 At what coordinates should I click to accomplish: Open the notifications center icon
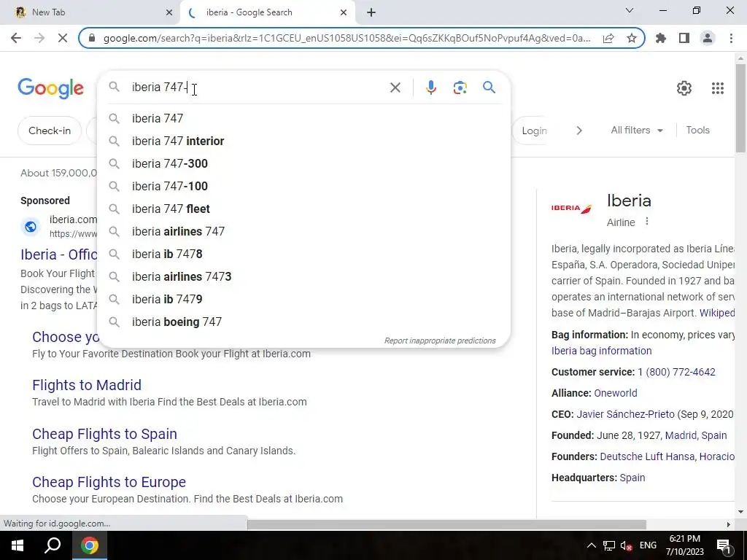pyautogui.click(x=723, y=545)
